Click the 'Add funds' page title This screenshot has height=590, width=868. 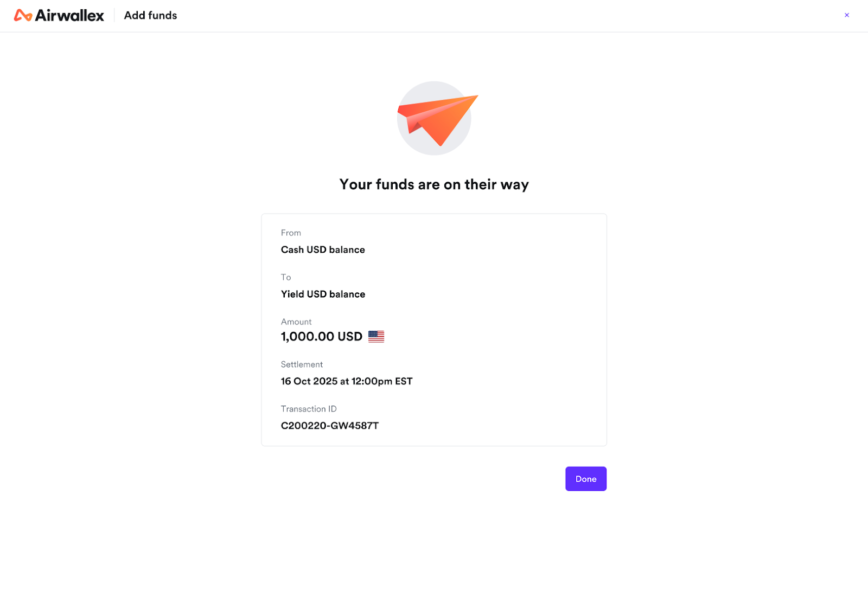[x=150, y=16]
